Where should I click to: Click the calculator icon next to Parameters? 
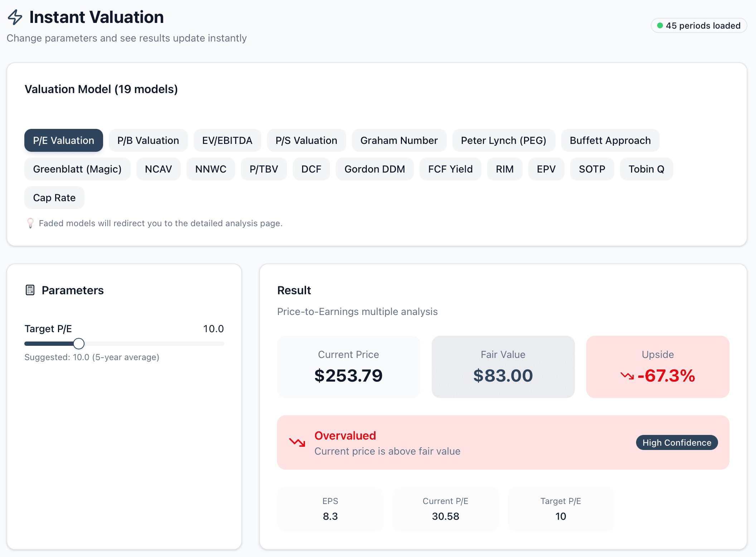point(30,290)
